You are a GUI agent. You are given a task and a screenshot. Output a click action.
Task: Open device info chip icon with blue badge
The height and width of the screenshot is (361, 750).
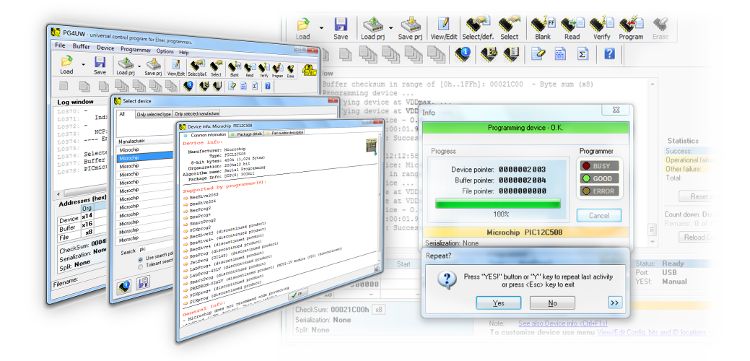[463, 54]
